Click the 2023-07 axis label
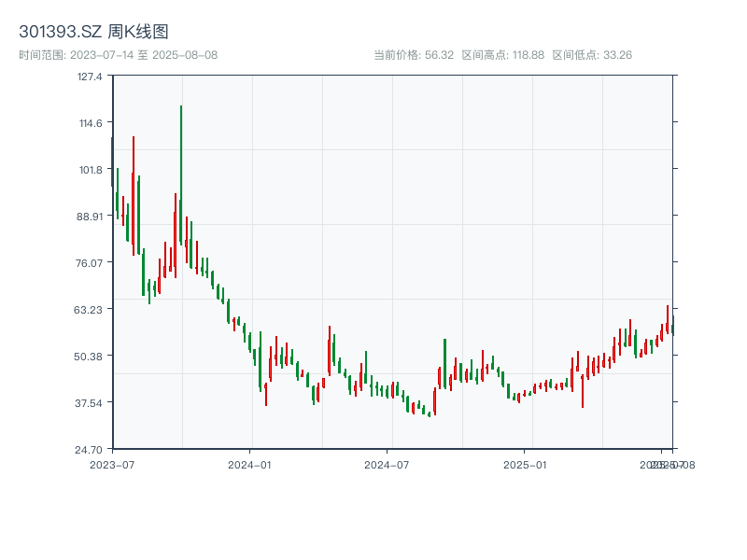747x560 pixels. click(x=111, y=463)
